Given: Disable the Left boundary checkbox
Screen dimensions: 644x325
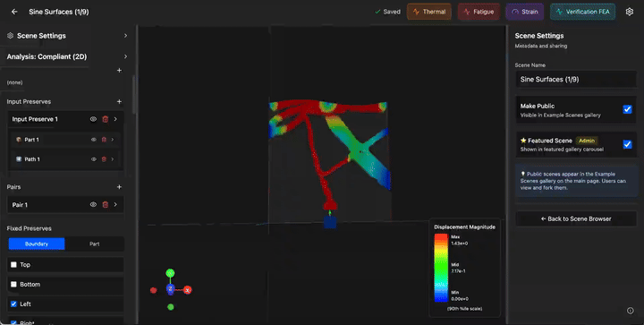Looking at the screenshot, I should (x=13, y=304).
